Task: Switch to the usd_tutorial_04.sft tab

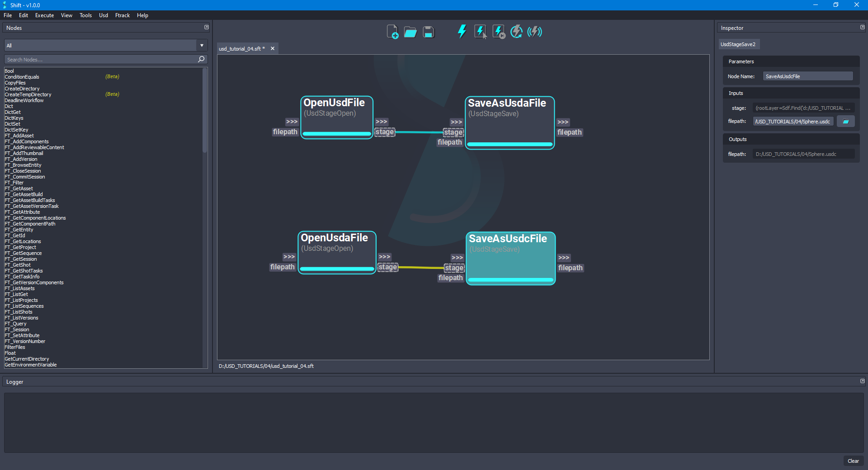Action: (x=241, y=48)
